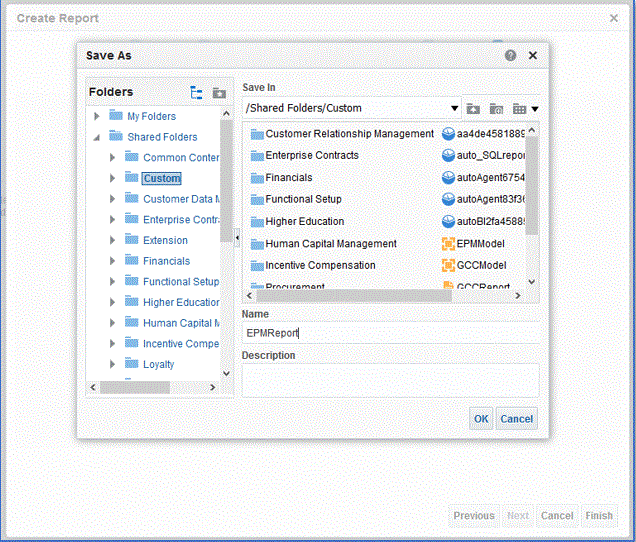Expand the My Folders tree node
The height and width of the screenshot is (542, 636).
[x=97, y=117]
